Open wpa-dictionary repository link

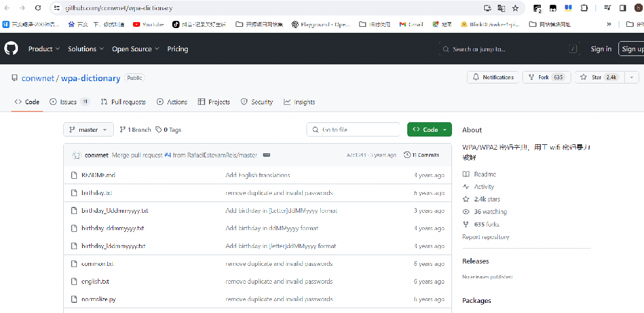click(x=91, y=78)
